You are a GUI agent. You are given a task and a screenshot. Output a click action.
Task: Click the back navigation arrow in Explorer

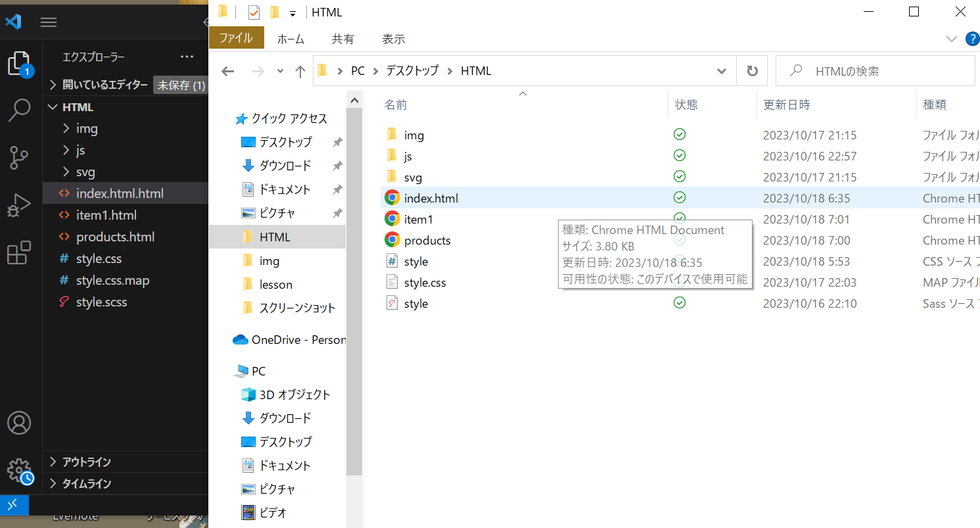click(227, 70)
